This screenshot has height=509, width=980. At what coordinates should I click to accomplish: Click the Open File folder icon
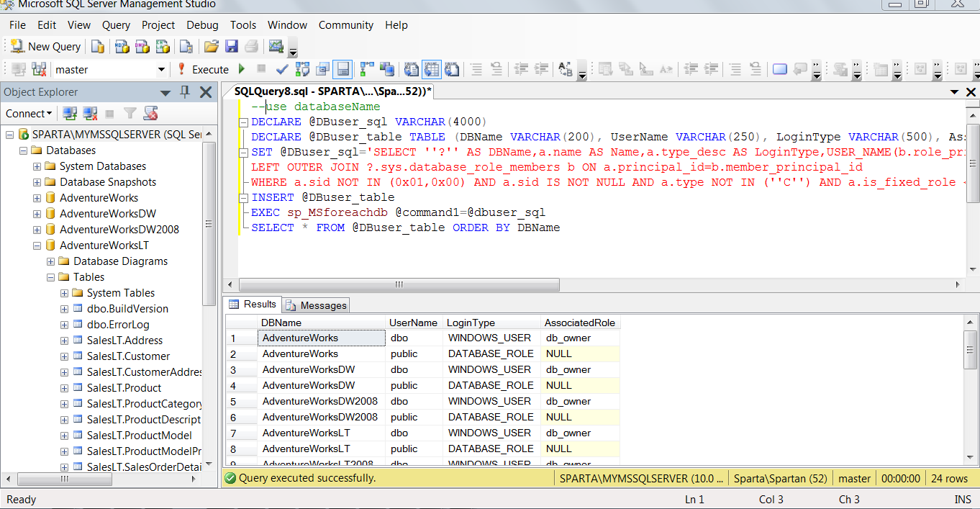tap(211, 47)
